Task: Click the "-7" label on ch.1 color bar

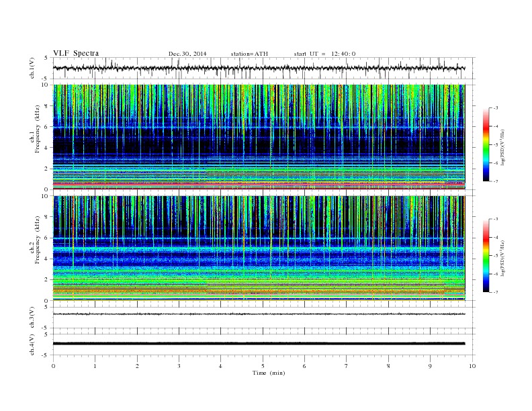Action: pos(495,181)
